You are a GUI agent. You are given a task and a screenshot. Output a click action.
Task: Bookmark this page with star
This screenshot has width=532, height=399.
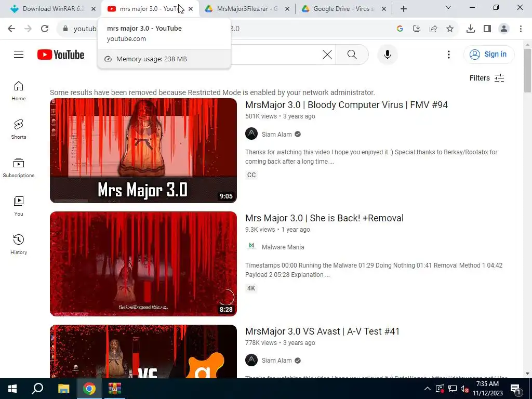[450, 29]
